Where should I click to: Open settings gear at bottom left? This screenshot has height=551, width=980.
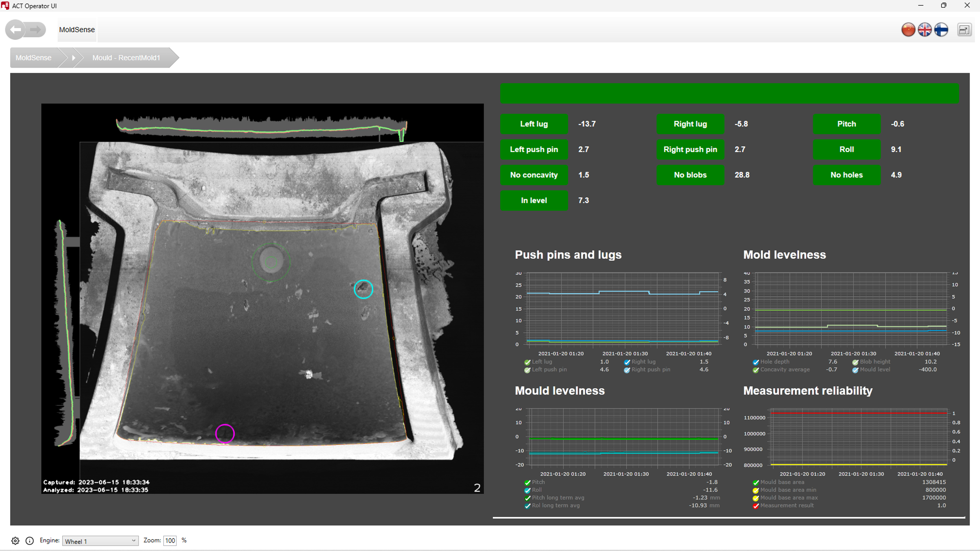15,540
